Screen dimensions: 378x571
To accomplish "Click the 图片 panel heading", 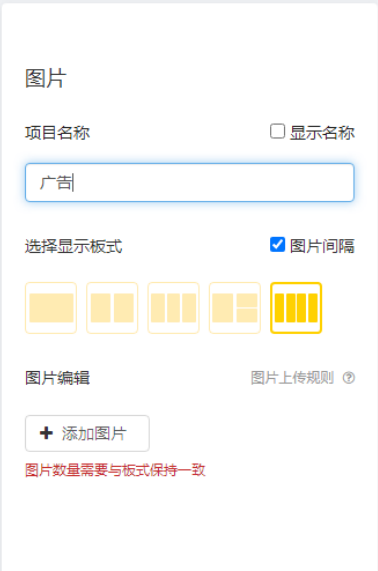I will tap(46, 78).
